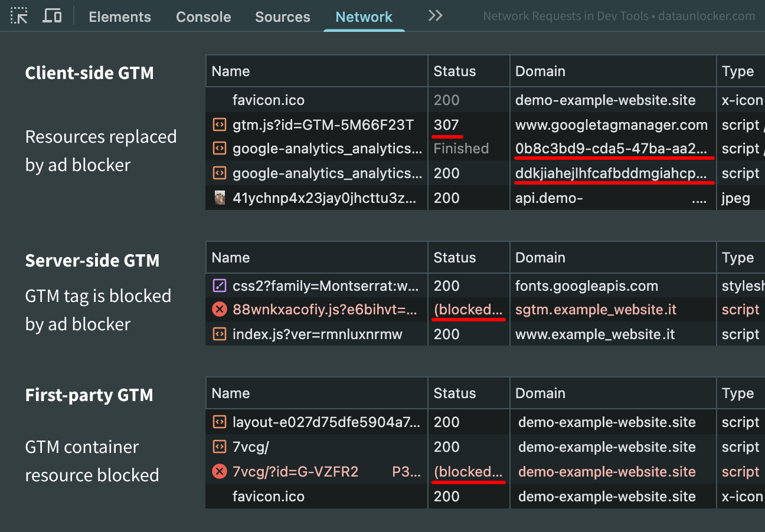Image resolution: width=765 pixels, height=532 pixels.
Task: Click red error icon beside 7vcg/?id=G-VZFR2
Action: [219, 472]
